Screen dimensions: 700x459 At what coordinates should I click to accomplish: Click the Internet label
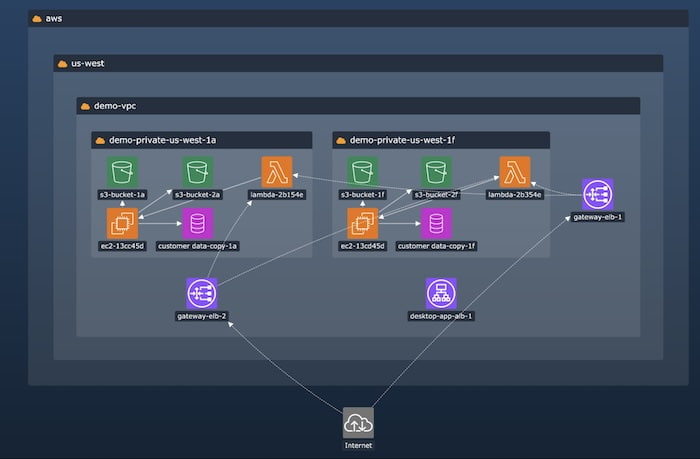click(358, 445)
